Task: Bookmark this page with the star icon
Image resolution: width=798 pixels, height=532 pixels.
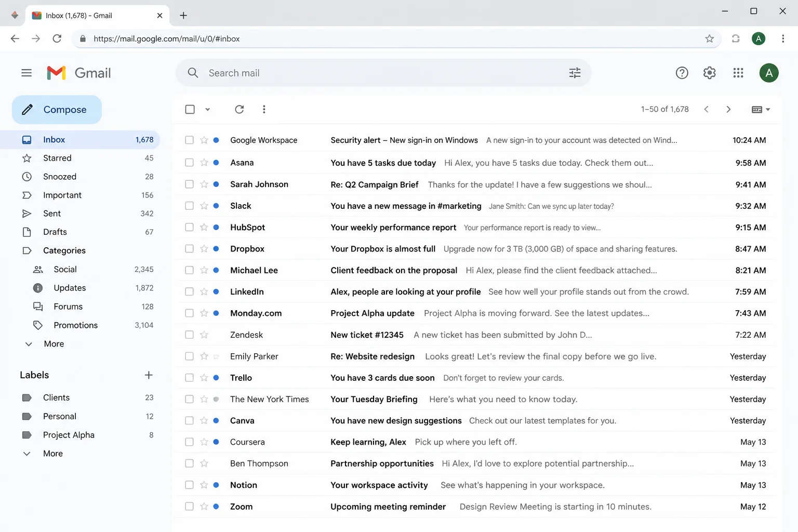Action: [x=709, y=38]
